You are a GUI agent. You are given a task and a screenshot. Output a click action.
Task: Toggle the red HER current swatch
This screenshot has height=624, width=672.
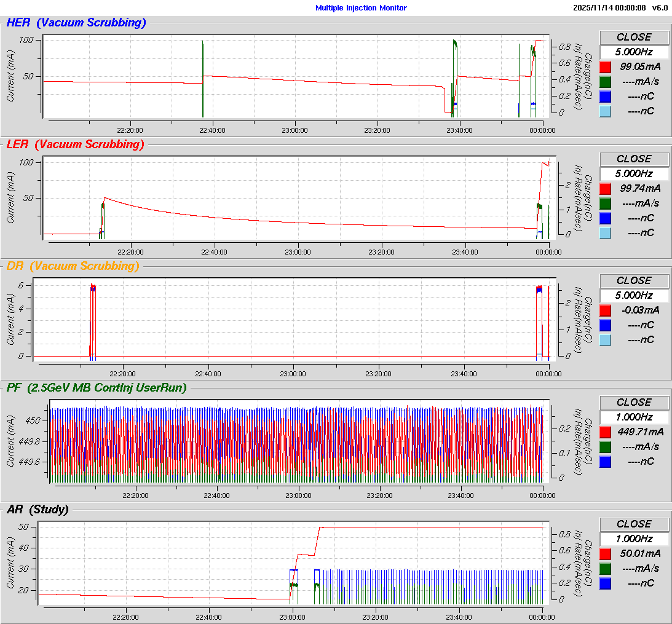606,66
